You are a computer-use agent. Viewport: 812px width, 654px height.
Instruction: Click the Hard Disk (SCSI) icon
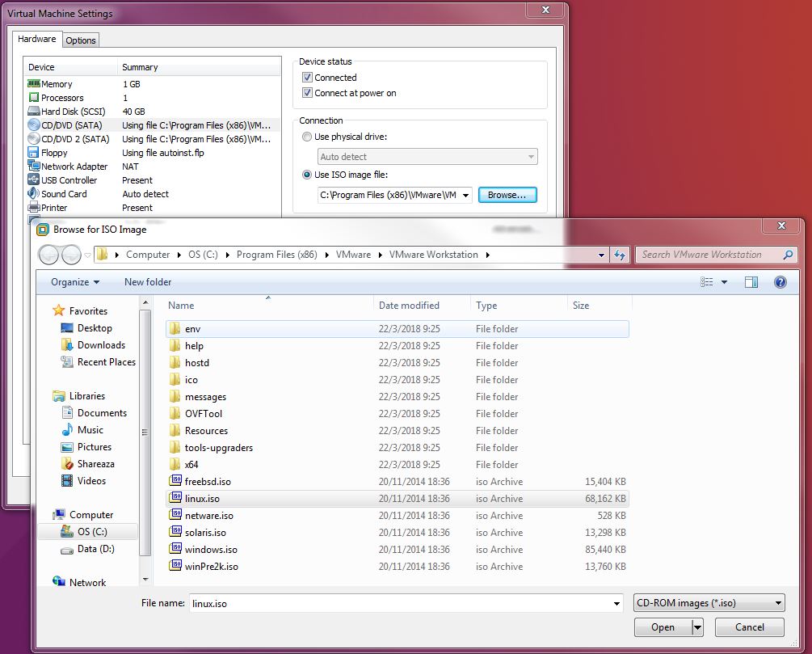click(x=34, y=111)
